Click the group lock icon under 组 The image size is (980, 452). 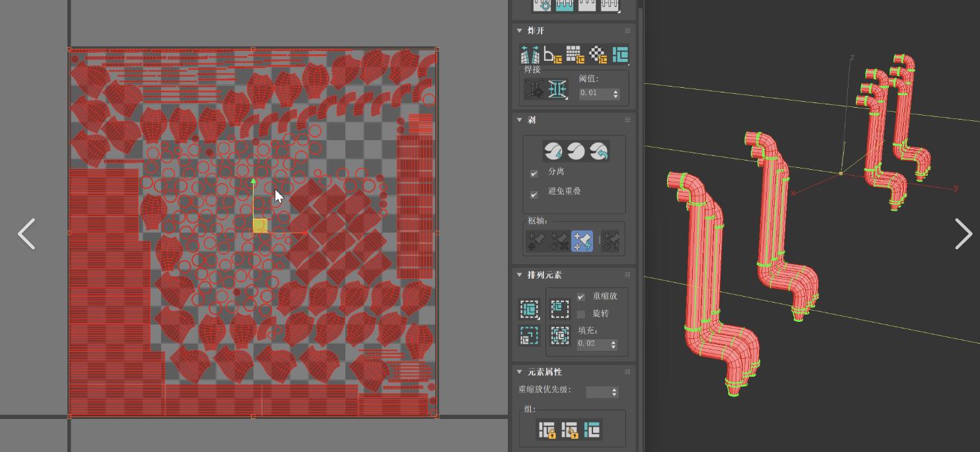547,430
